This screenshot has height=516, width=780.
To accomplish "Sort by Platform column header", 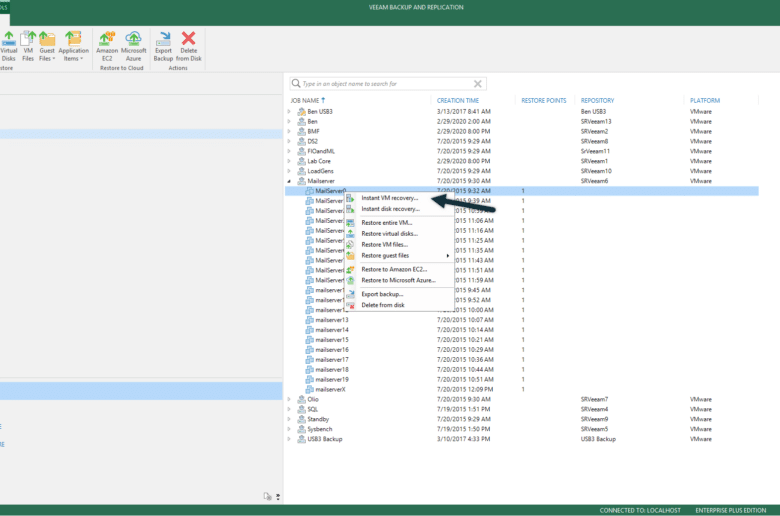I will click(x=705, y=101).
